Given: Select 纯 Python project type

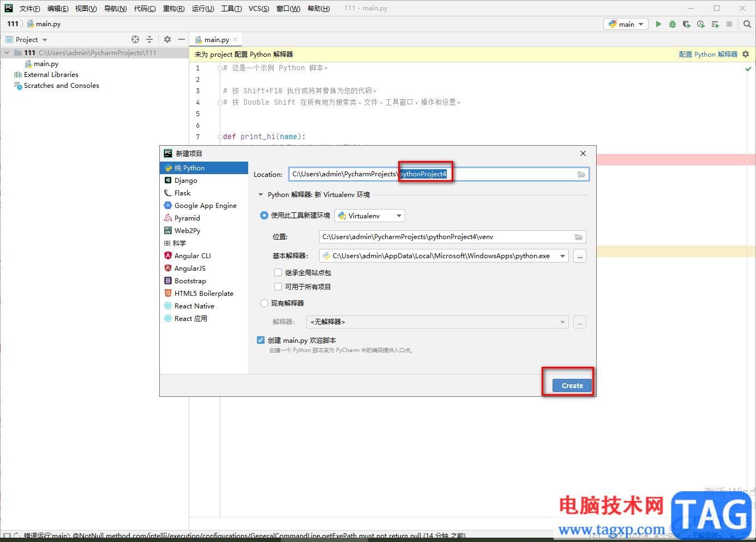Looking at the screenshot, I should pos(204,168).
